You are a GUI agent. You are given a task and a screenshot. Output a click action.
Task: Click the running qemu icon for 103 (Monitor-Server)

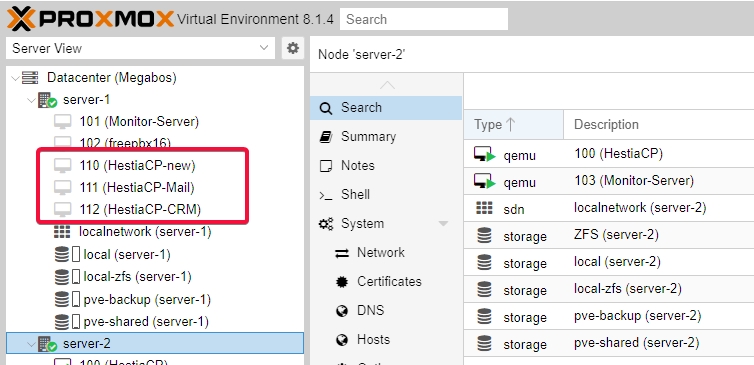(485, 181)
